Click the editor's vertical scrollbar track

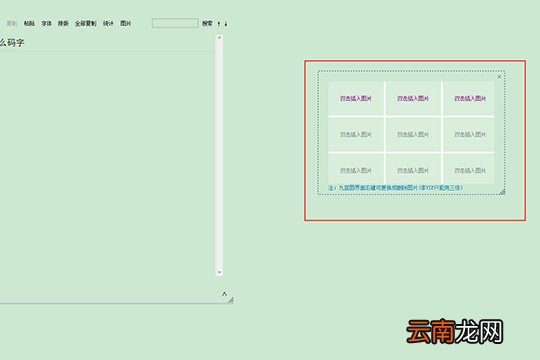219,155
